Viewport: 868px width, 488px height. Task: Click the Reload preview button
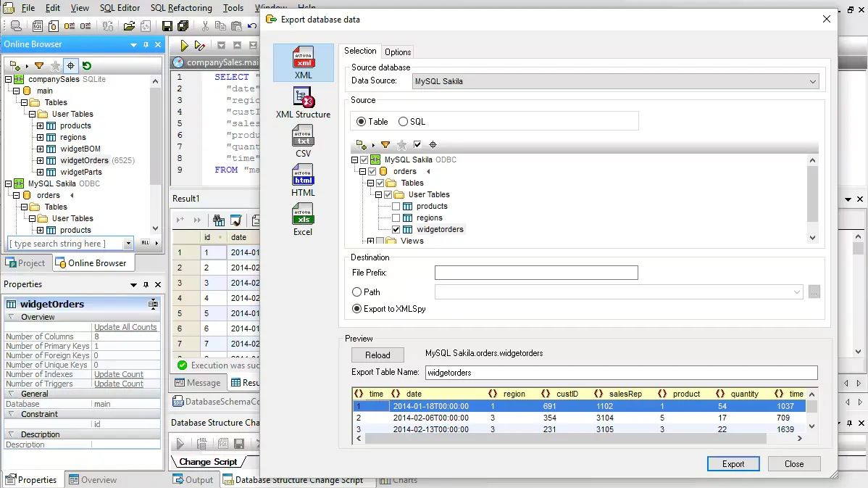click(377, 355)
